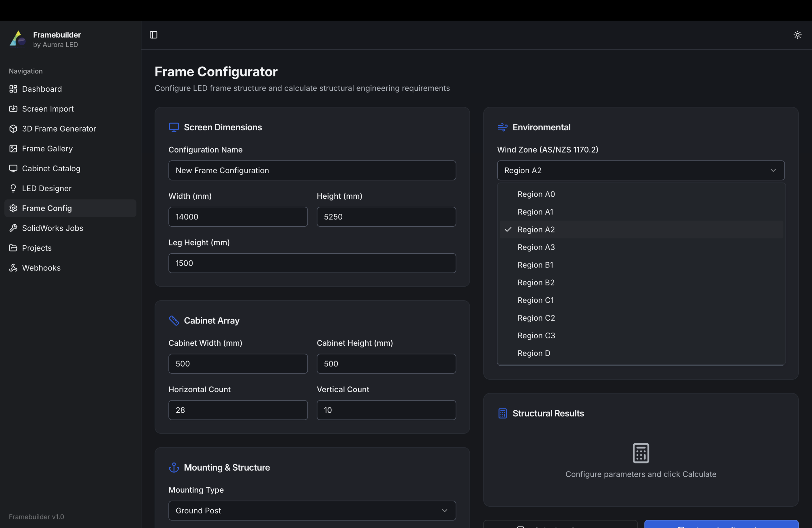View SolidWorks Jobs
The height and width of the screenshot is (528, 812).
[x=53, y=228]
